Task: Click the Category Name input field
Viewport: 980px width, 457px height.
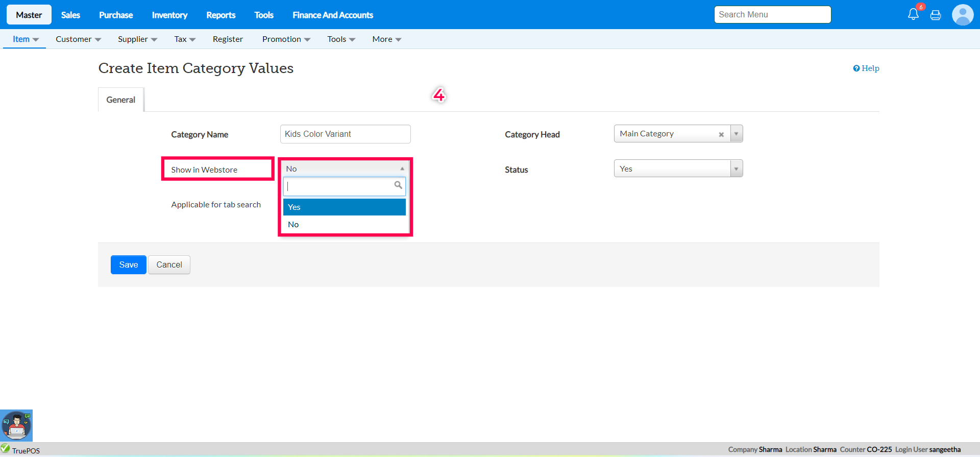Action: click(x=345, y=134)
